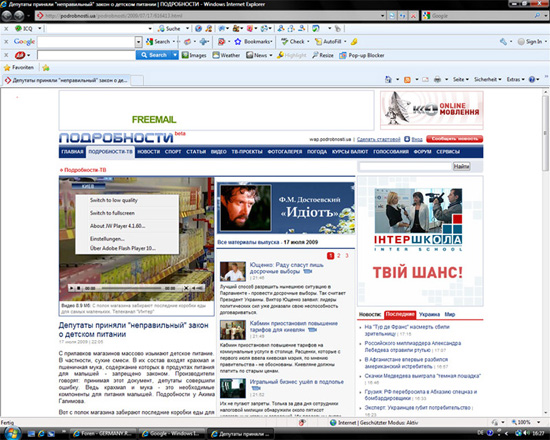Open Favoriten star in favorites bar
550x440 pixels.
(x=7, y=67)
